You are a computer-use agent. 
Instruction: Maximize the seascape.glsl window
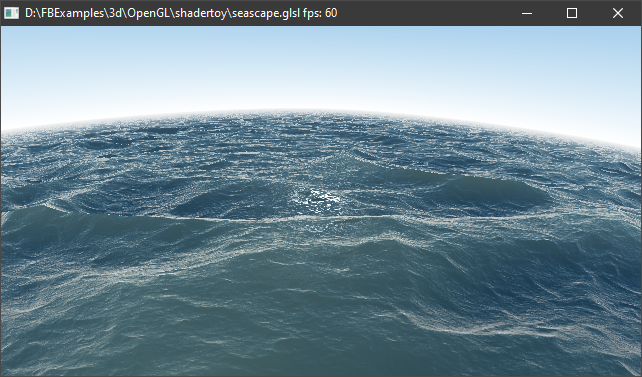(572, 13)
